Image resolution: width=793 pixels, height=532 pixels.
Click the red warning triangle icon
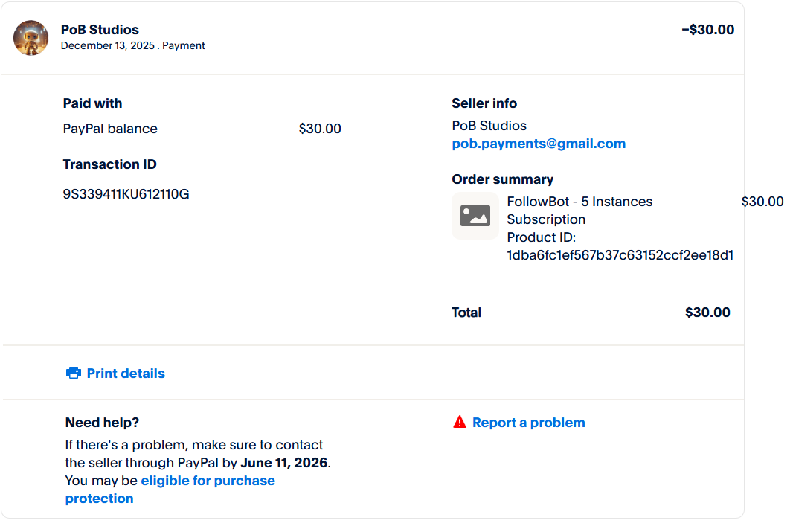459,423
